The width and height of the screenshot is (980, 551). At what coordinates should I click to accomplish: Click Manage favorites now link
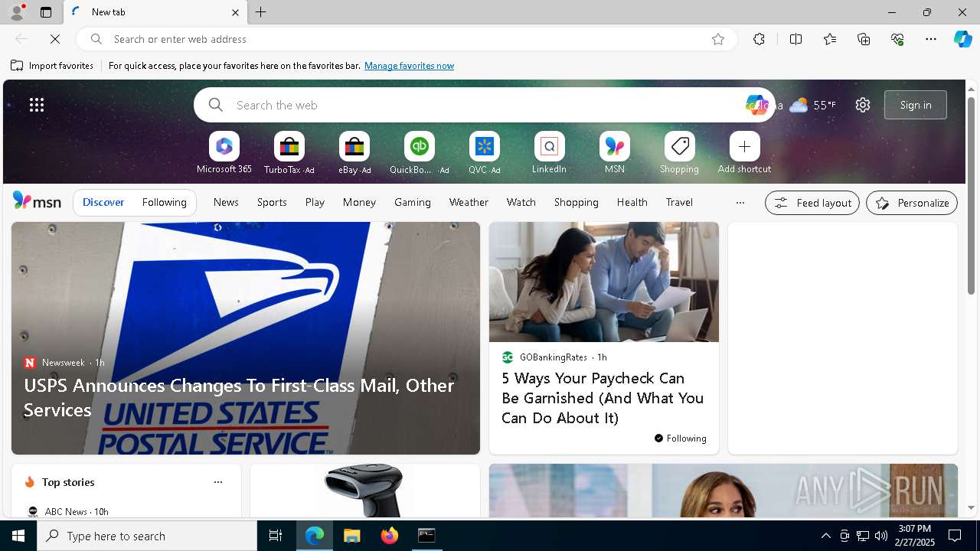(409, 66)
